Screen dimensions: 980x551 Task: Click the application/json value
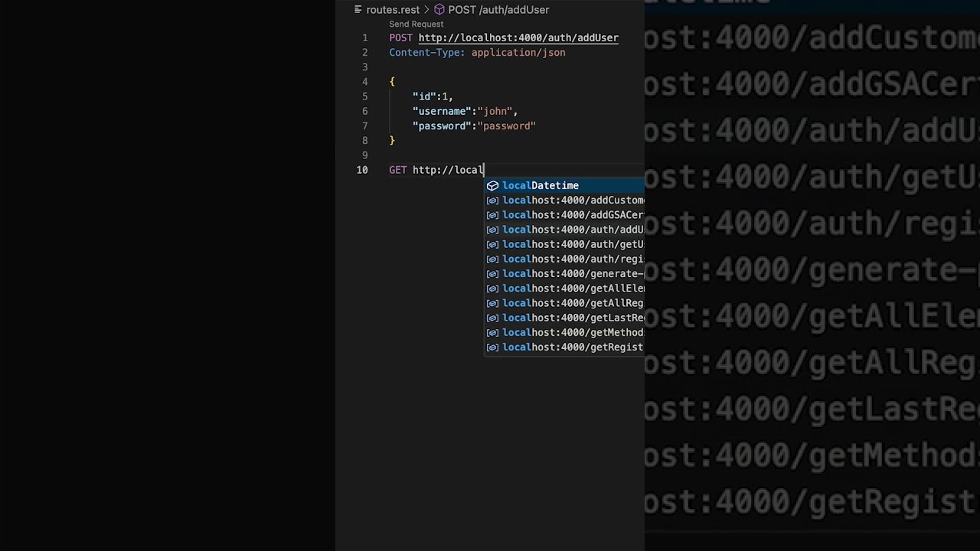(518, 53)
